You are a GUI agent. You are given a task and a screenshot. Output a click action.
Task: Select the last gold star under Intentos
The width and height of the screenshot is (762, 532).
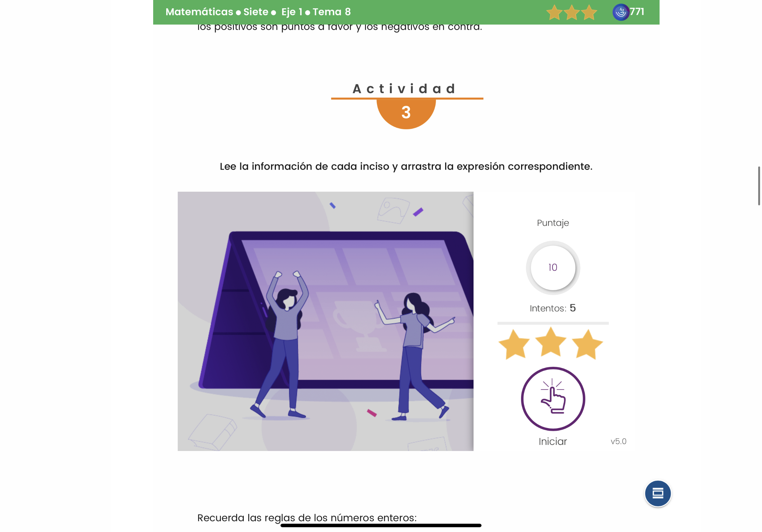click(x=587, y=344)
